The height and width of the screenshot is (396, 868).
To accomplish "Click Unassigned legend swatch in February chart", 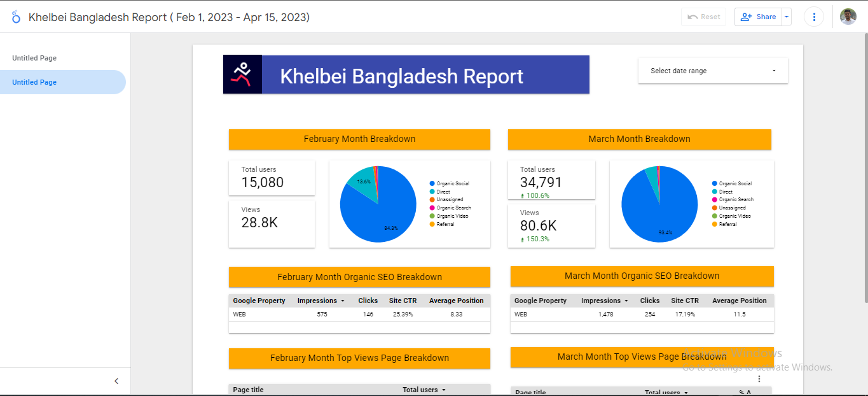I will [x=432, y=200].
